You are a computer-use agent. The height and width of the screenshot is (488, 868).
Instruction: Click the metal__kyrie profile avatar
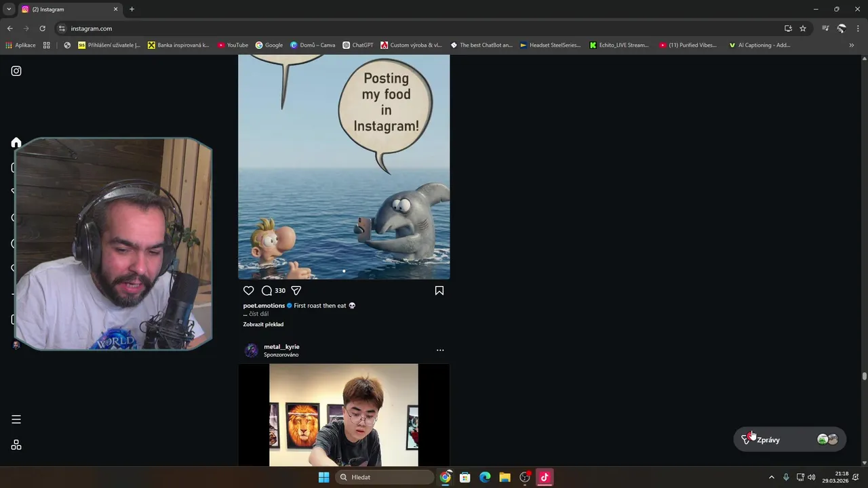point(252,350)
